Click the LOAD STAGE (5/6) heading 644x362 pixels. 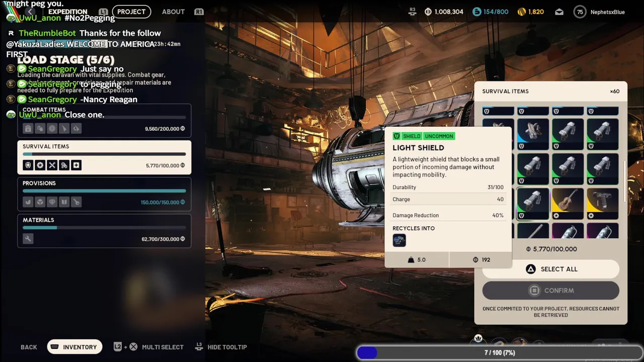pyautogui.click(x=66, y=60)
